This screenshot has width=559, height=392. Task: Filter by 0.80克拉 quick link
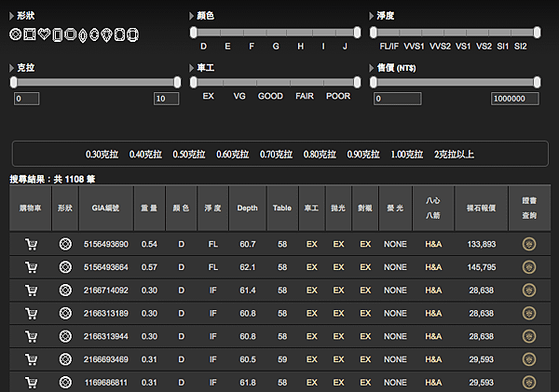pyautogui.click(x=320, y=155)
